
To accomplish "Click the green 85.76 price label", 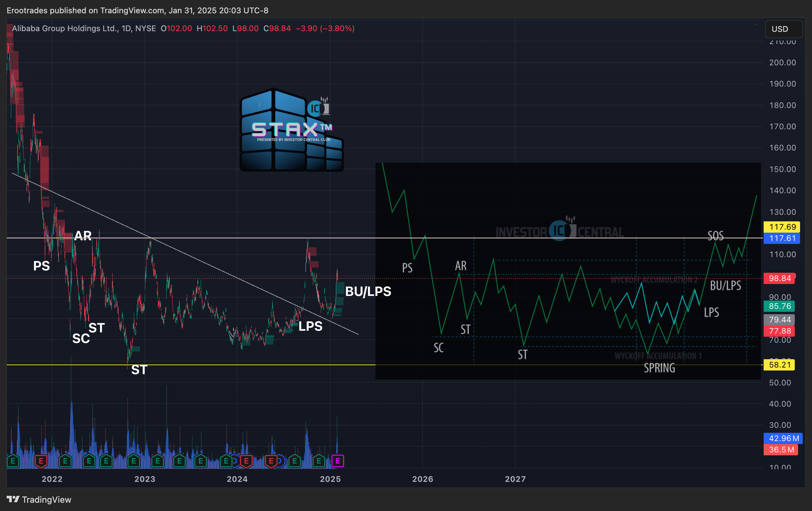I will 779,306.
